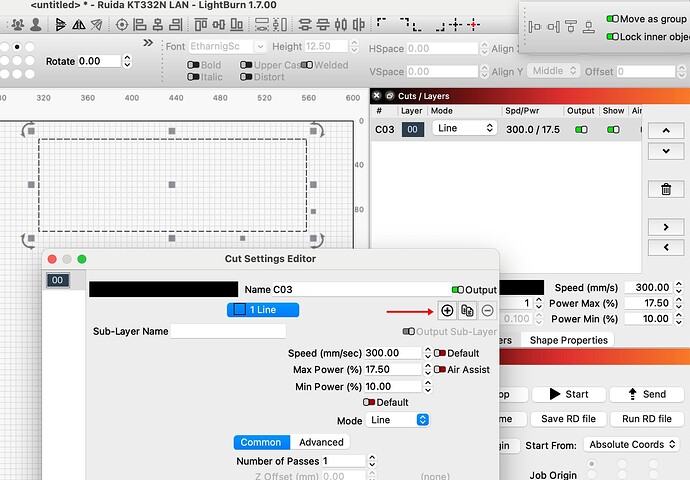Click the Start button
690x480 pixels.
568,394
